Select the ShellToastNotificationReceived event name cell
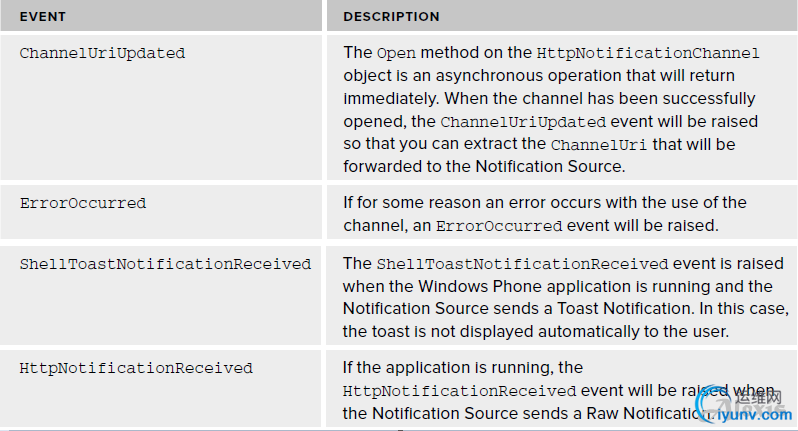798x431 pixels. coord(165,265)
